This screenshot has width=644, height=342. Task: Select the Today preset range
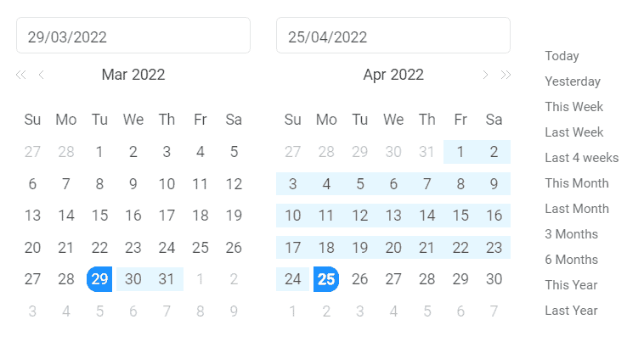(x=562, y=56)
